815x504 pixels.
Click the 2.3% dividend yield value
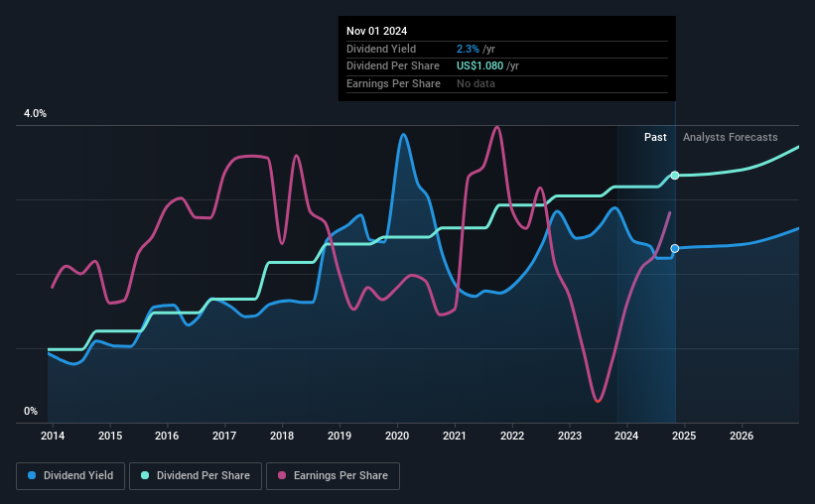point(468,49)
